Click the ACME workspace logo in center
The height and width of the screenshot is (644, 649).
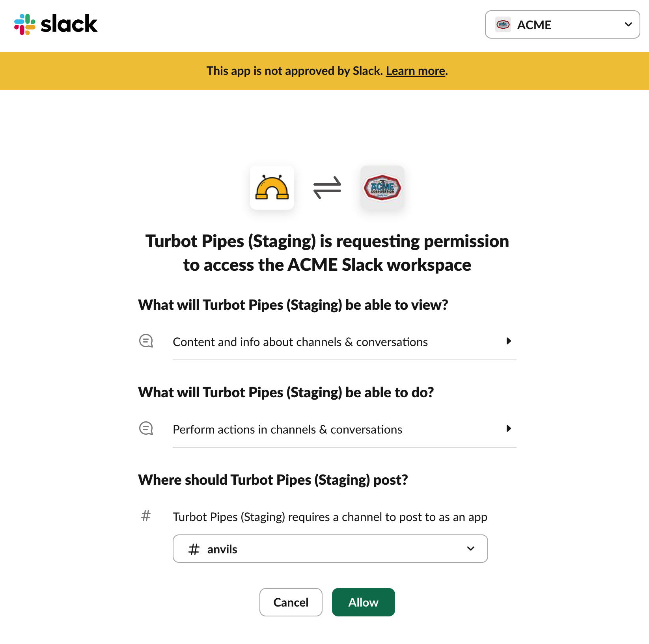pos(382,188)
